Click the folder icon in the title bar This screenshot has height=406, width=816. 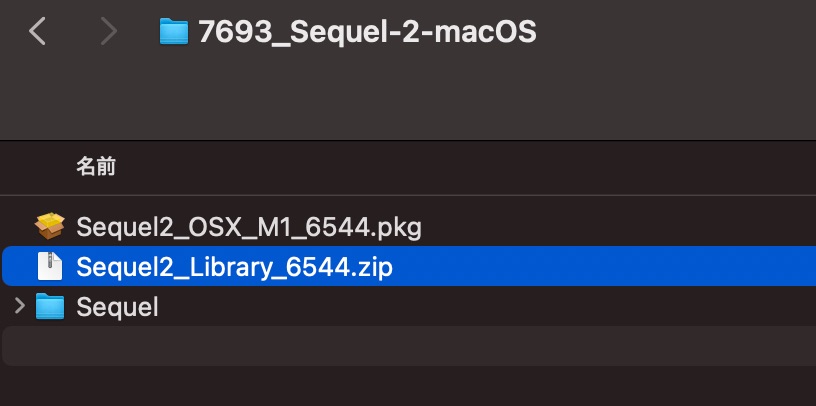pyautogui.click(x=174, y=32)
